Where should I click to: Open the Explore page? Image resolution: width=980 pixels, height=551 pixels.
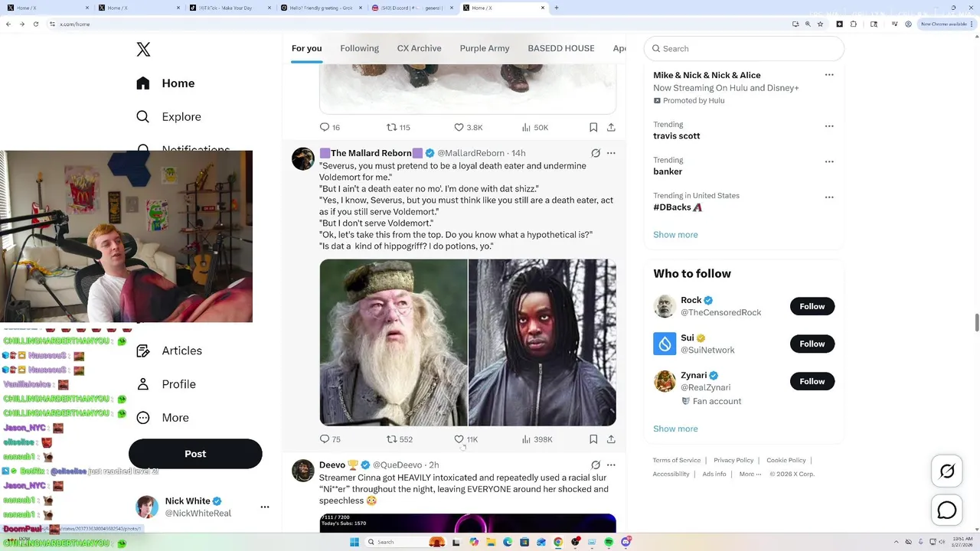pyautogui.click(x=168, y=117)
